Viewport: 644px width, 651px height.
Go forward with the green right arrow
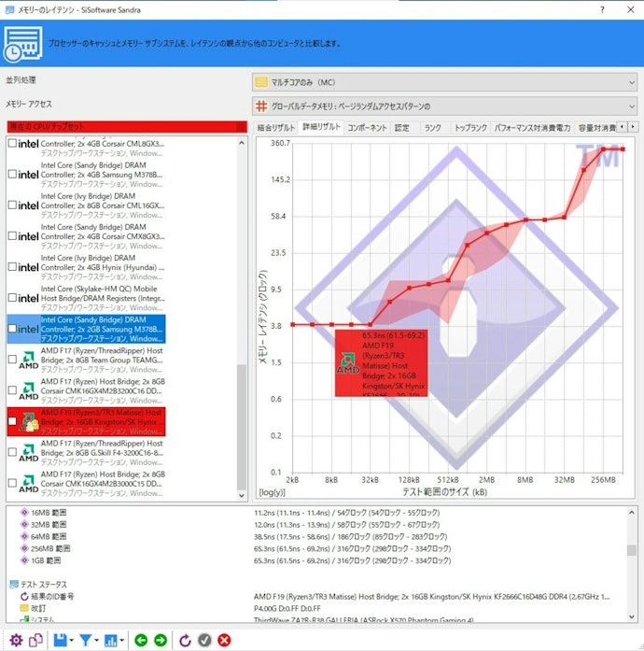[161, 640]
